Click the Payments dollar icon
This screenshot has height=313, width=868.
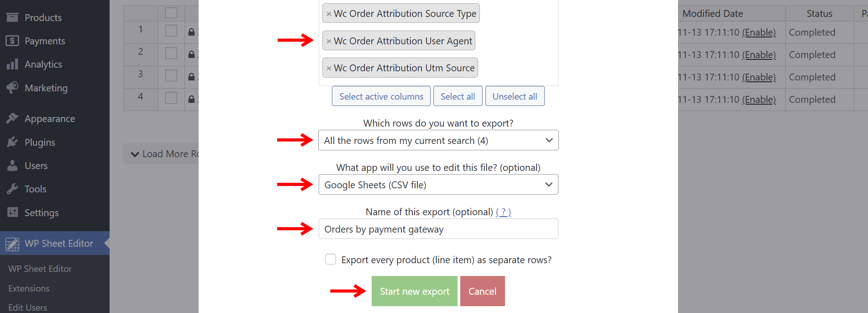pyautogui.click(x=12, y=41)
